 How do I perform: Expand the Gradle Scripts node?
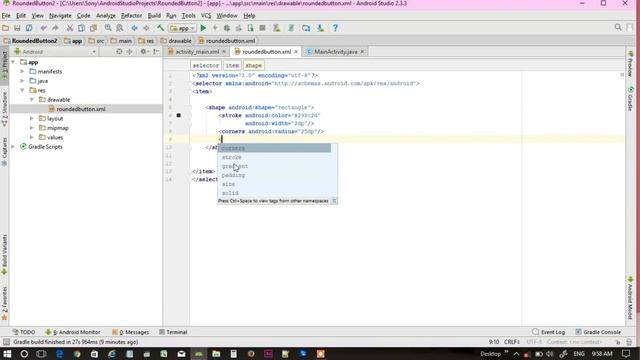point(13,147)
